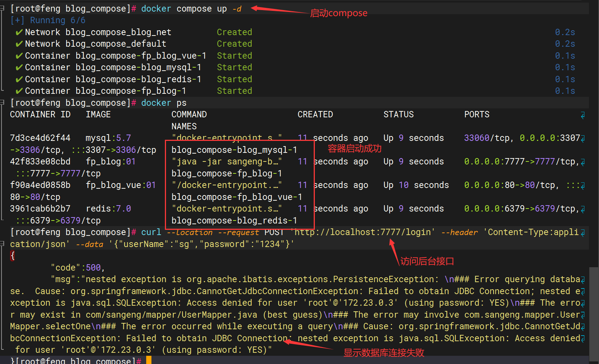Click the 'IMAGE' column header
This screenshot has width=599, height=364.
click(98, 114)
